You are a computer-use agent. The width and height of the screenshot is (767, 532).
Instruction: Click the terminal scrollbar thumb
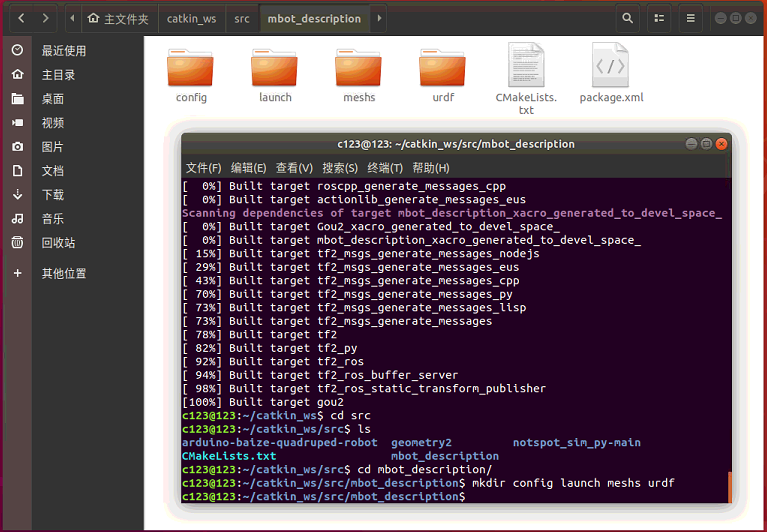pos(729,487)
